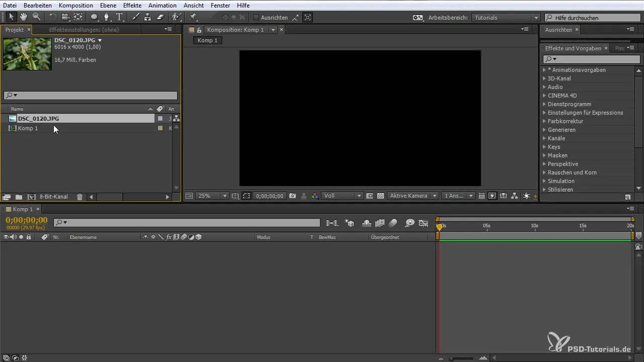Click the Komp 1 breadcrumb button in viewer

click(208, 40)
